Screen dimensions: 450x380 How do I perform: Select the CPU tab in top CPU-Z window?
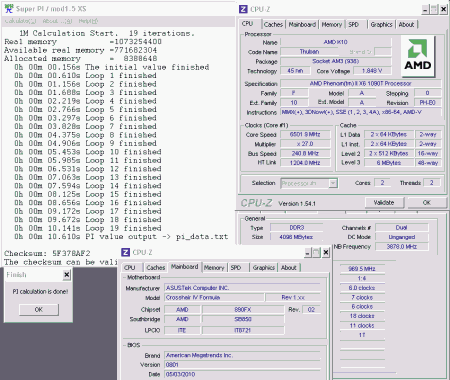click(x=247, y=24)
